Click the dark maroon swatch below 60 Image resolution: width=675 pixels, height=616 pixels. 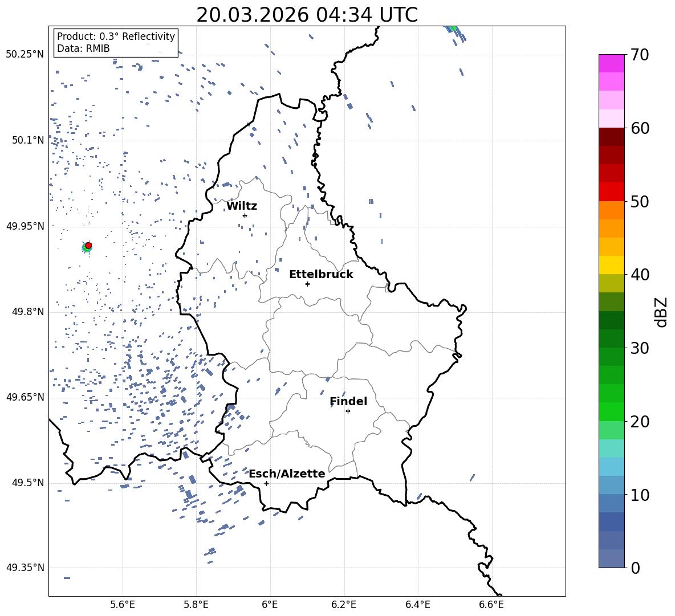click(611, 137)
